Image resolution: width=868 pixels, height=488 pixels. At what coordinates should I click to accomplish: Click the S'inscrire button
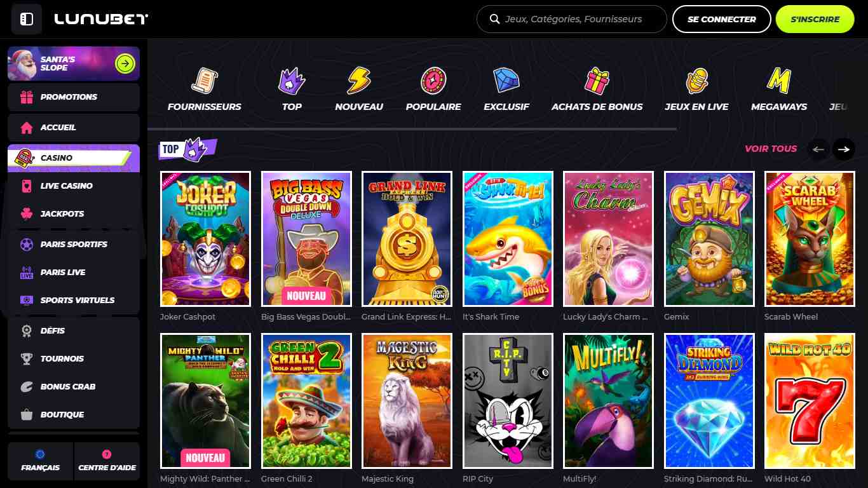[x=815, y=19]
